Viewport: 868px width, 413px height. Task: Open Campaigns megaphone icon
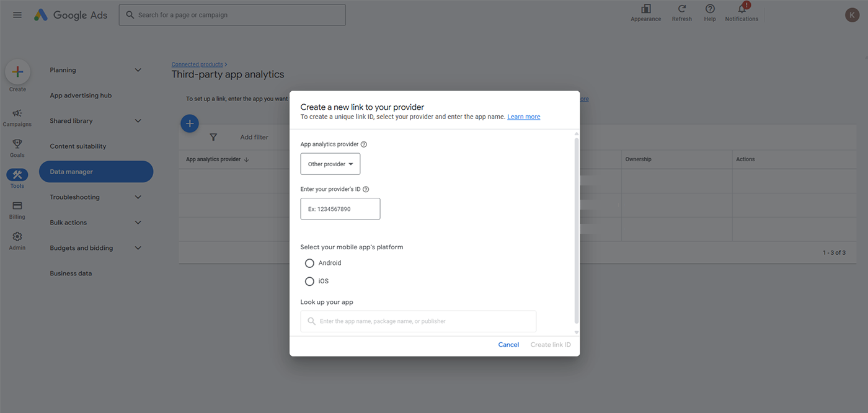(x=17, y=113)
